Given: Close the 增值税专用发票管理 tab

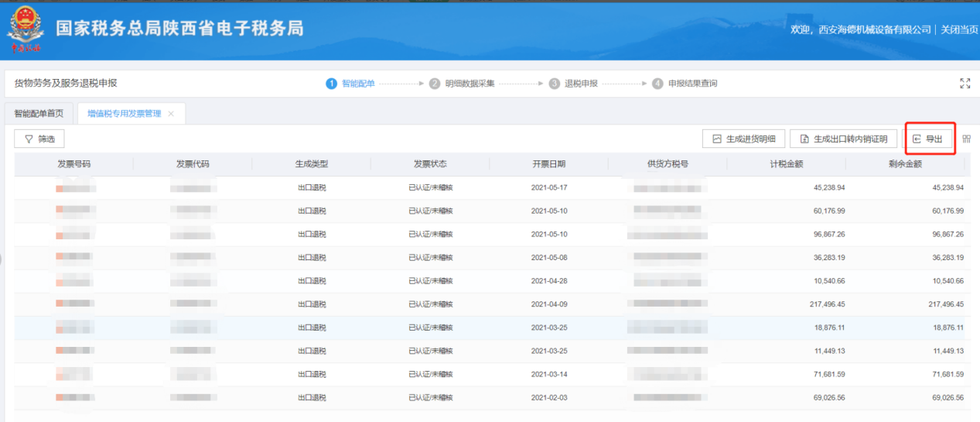Looking at the screenshot, I should tap(171, 114).
